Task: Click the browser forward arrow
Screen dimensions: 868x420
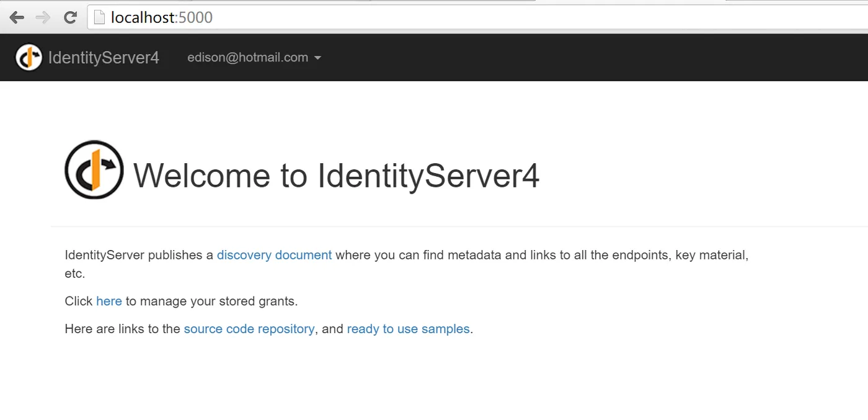Action: [x=43, y=17]
